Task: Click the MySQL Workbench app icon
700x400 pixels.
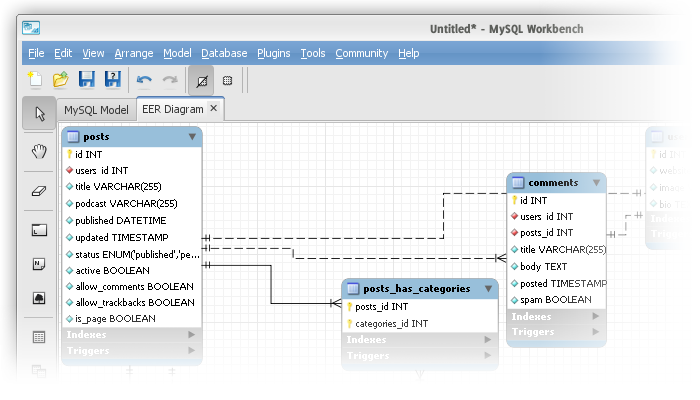Action: tap(31, 28)
